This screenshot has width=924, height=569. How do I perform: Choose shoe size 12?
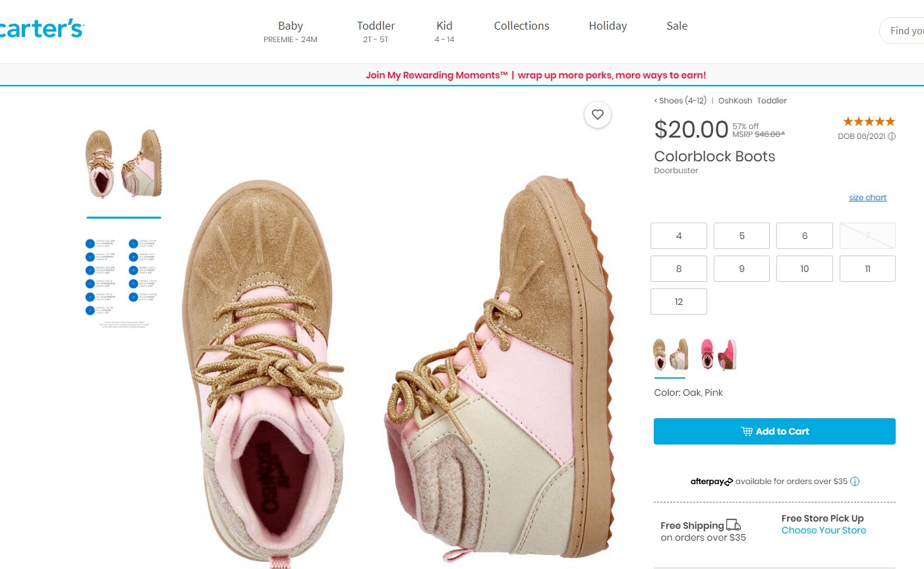(x=678, y=302)
